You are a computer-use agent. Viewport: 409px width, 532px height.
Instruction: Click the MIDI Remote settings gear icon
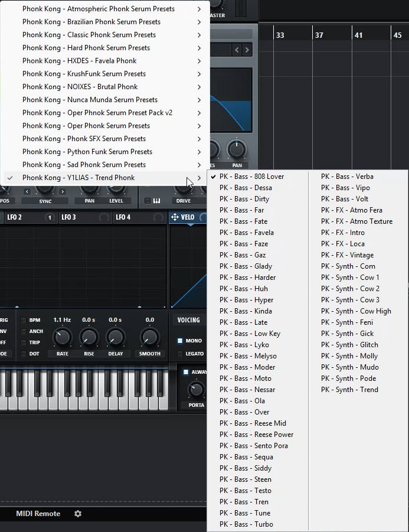(x=78, y=514)
